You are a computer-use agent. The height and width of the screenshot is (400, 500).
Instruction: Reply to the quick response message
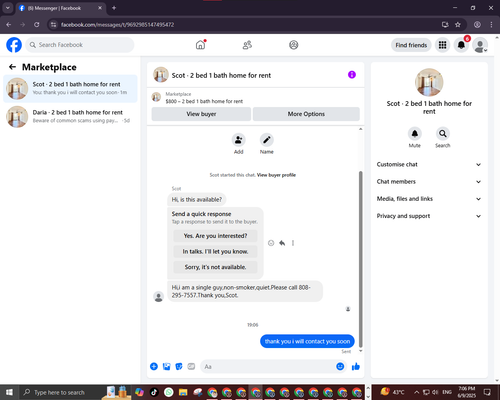coord(282,243)
